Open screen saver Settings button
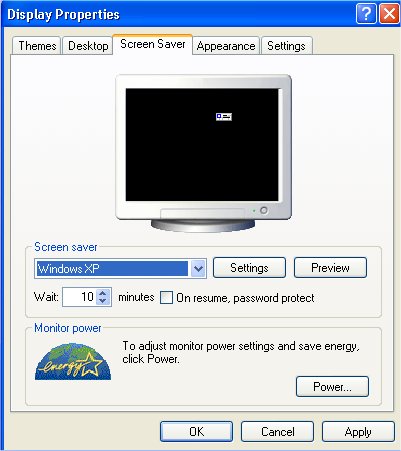Image resolution: width=401 pixels, height=451 pixels. click(x=249, y=268)
